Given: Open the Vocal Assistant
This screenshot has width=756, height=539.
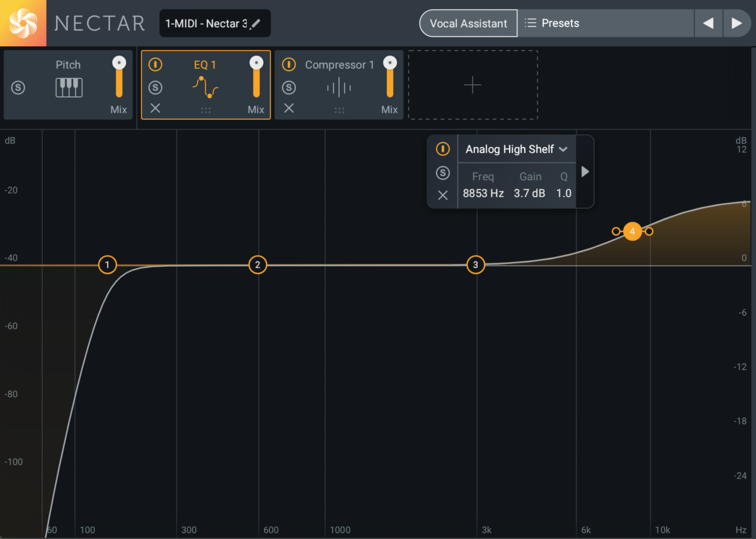Looking at the screenshot, I should (x=468, y=24).
